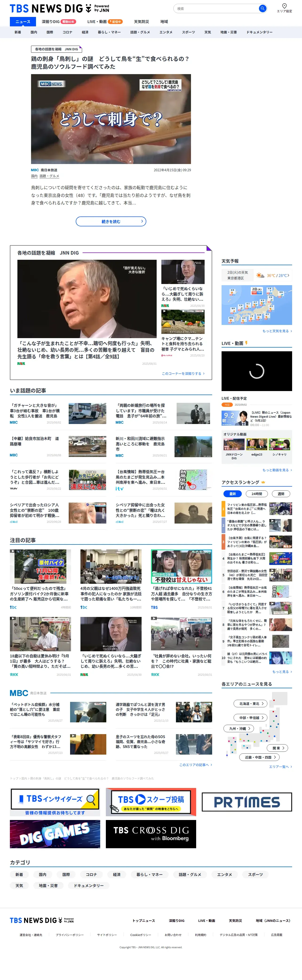This screenshot has width=302, height=980.
Task: Open the TBSスクープ投稿 banner
Action: [x=151, y=802]
